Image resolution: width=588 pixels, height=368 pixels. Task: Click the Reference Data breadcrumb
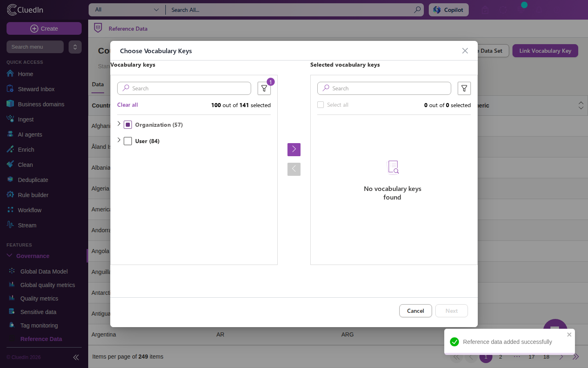[x=128, y=29]
